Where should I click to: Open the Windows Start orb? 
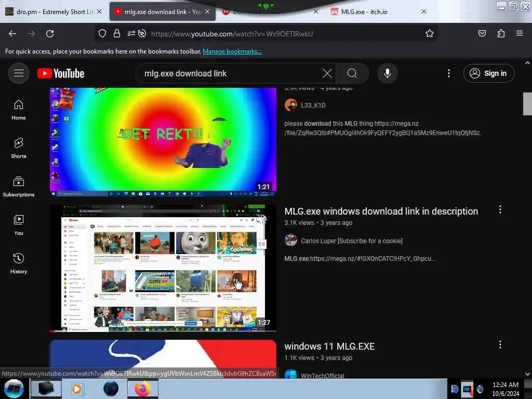click(x=14, y=389)
